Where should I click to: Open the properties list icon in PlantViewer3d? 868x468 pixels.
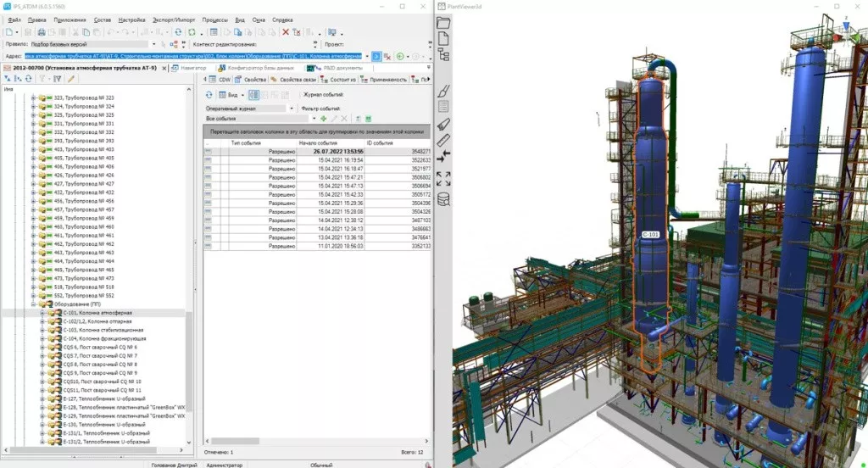point(443,106)
